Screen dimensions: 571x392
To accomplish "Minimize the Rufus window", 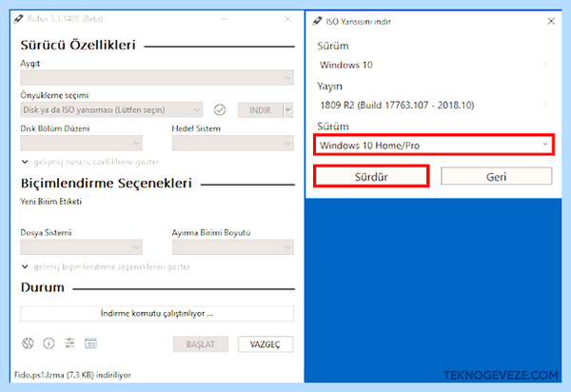I will (225, 19).
